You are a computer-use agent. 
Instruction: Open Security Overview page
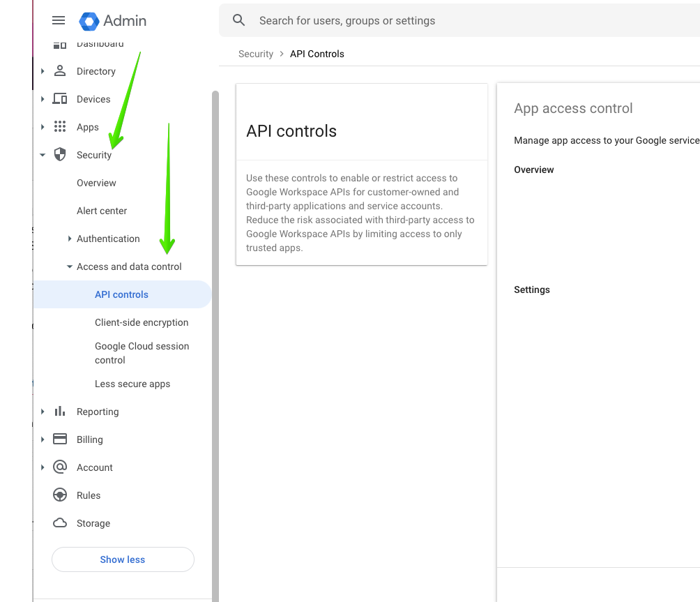(x=96, y=183)
